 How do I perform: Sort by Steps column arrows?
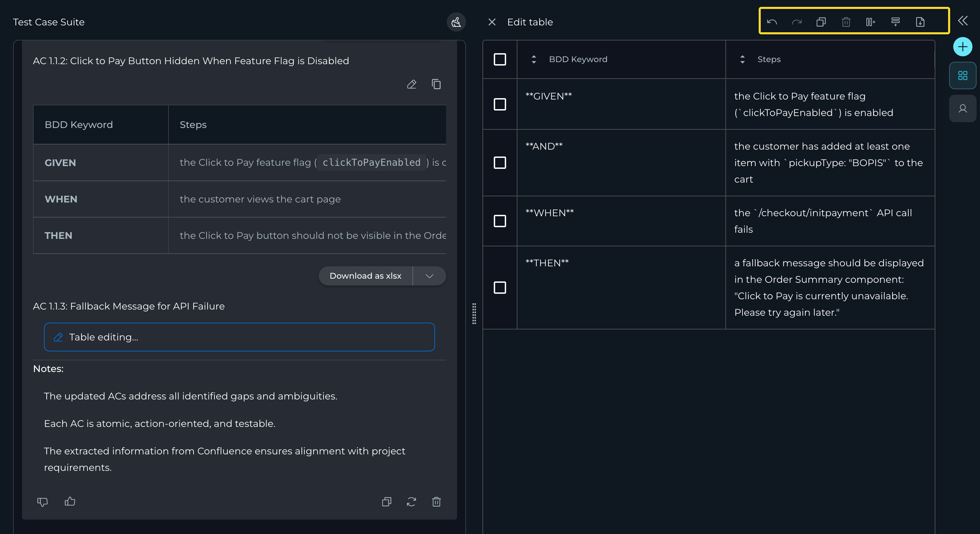pyautogui.click(x=742, y=59)
